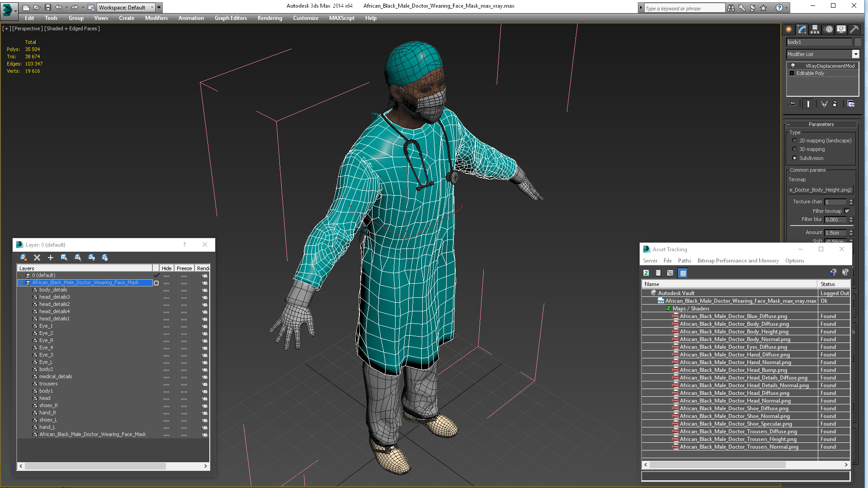The image size is (868, 488).
Task: Click Hide/Unhide All Layers icon
Action: [91, 258]
